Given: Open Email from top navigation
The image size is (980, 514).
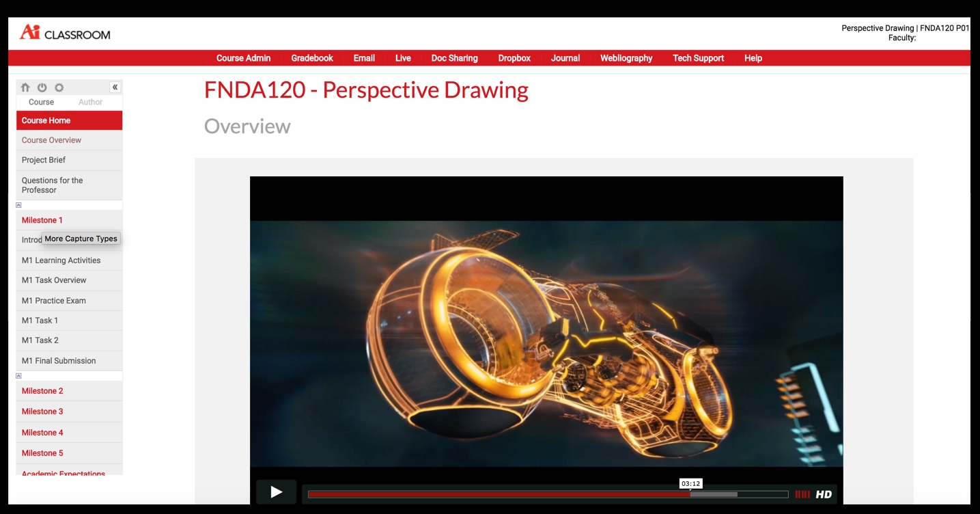Looking at the screenshot, I should 364,58.
